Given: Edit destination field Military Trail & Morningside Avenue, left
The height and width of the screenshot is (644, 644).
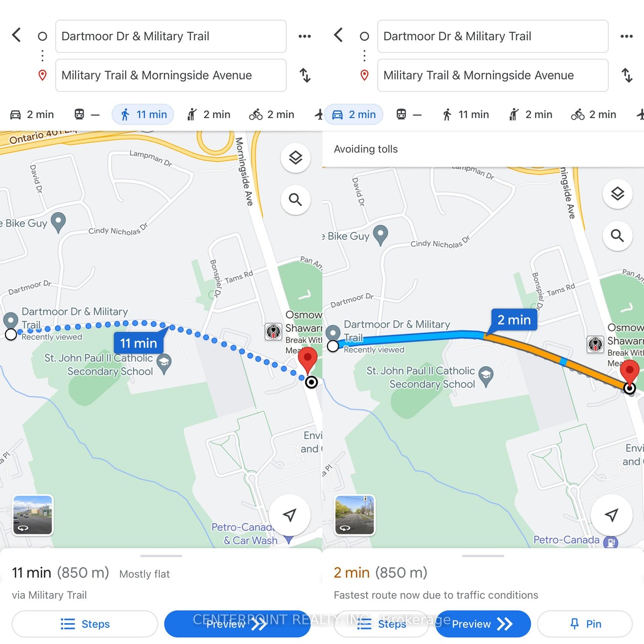Looking at the screenshot, I should tap(171, 75).
